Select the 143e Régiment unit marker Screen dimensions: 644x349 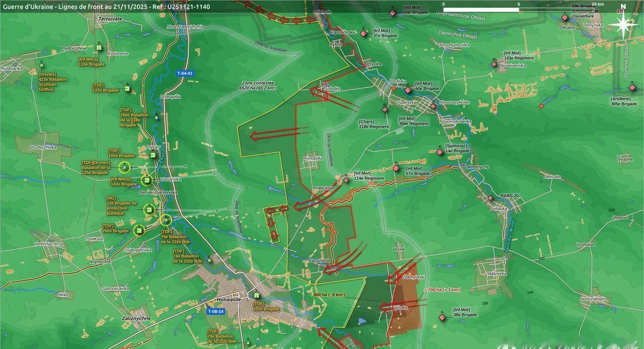point(494,64)
